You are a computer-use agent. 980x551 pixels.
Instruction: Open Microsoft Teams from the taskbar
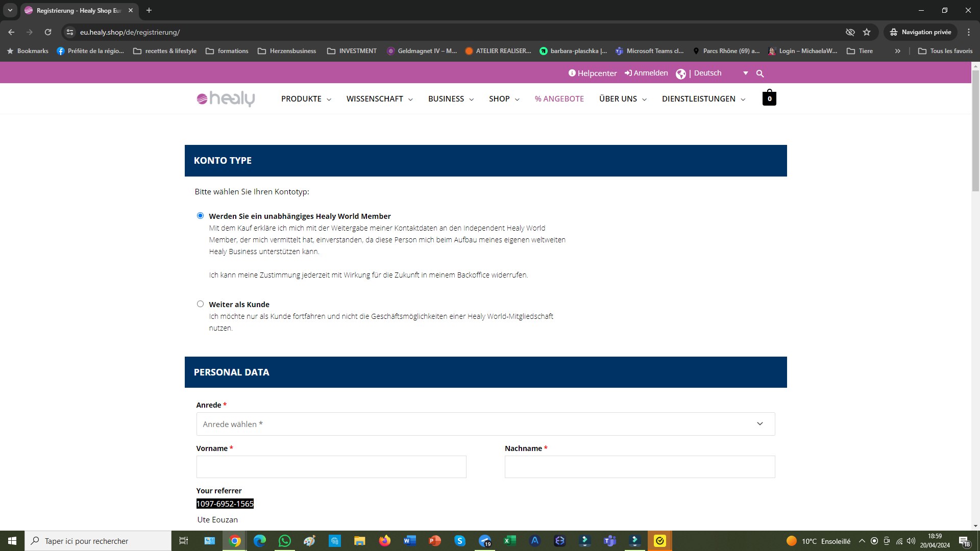pyautogui.click(x=610, y=541)
